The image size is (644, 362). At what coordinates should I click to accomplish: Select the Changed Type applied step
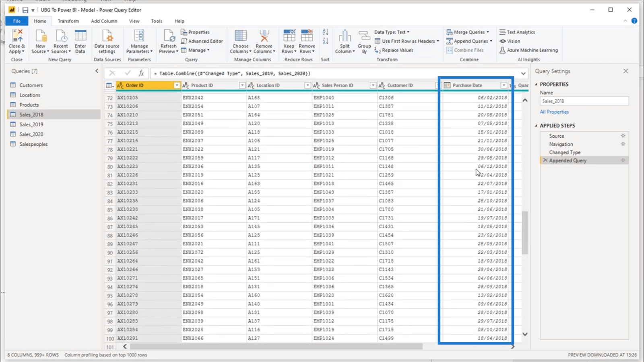(x=565, y=152)
